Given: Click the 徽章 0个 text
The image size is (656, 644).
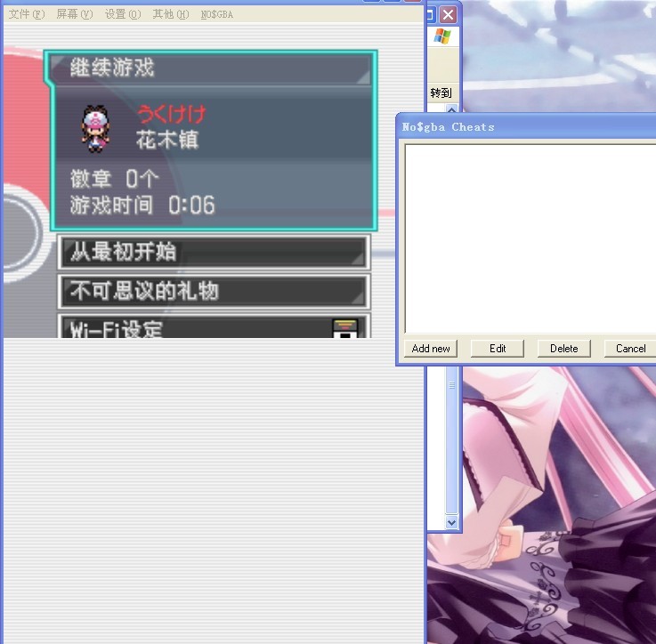Looking at the screenshot, I should coord(114,179).
